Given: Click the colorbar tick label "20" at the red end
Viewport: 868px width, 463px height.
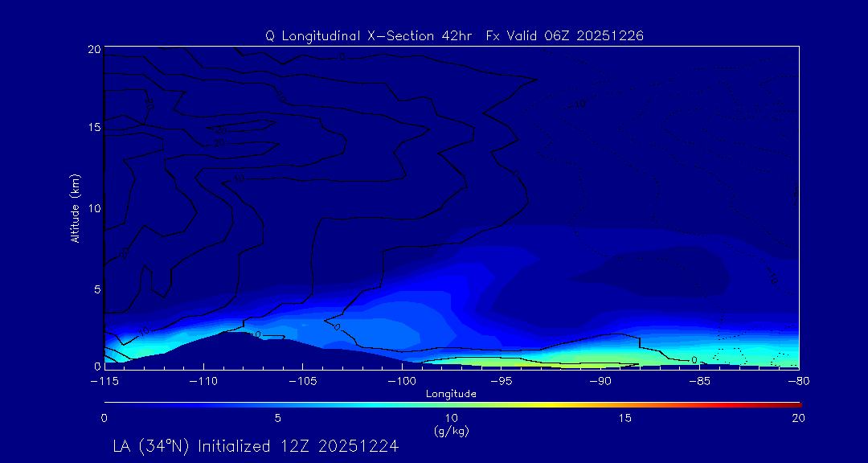Looking at the screenshot, I should click(798, 418).
